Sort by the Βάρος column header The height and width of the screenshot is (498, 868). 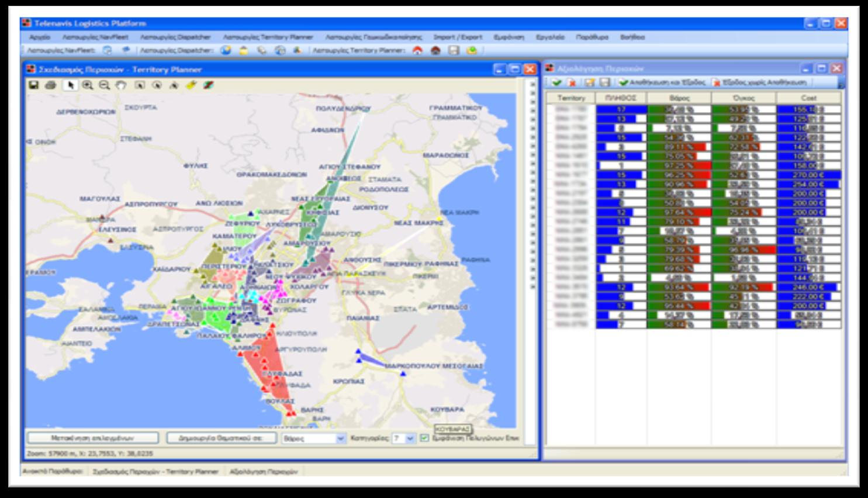click(x=679, y=98)
